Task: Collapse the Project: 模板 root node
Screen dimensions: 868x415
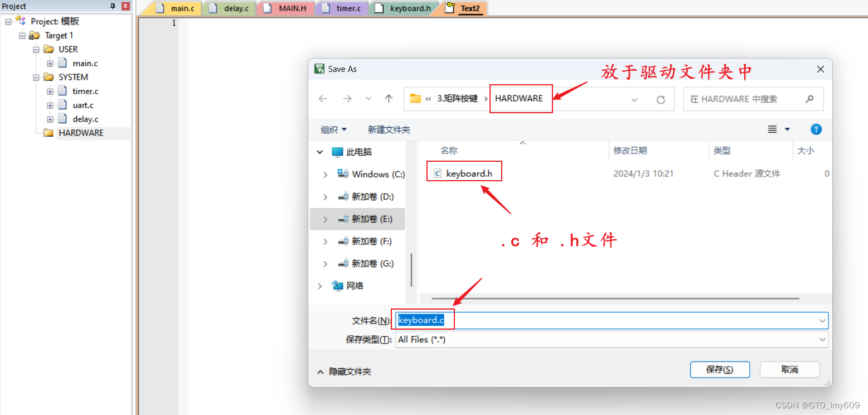Action: (x=8, y=21)
